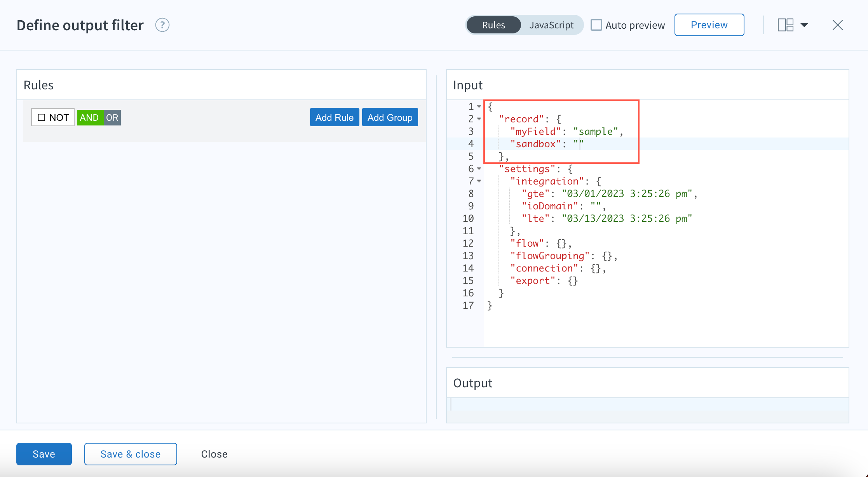Click the "sandbox" key on line 4
The image size is (868, 477).
pyautogui.click(x=535, y=144)
